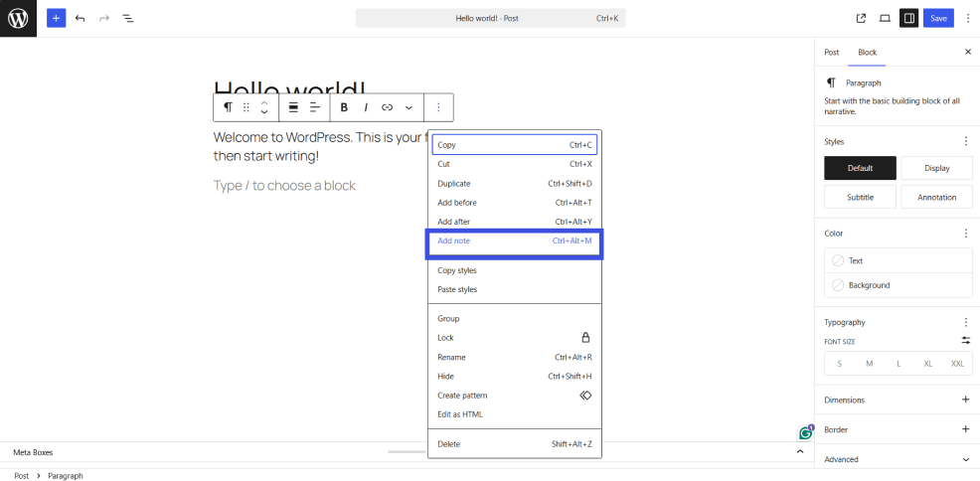Move block up or down arrows
The width and height of the screenshot is (980, 481).
pos(264,107)
